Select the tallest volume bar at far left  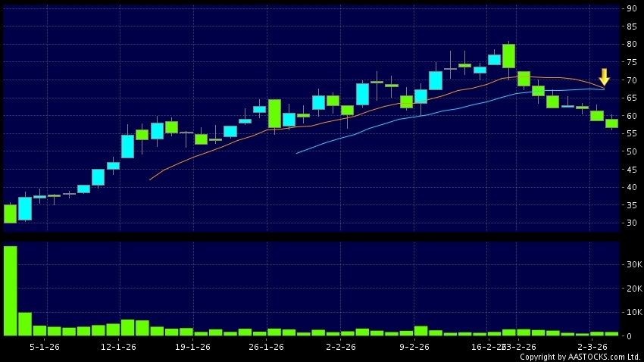(10, 291)
